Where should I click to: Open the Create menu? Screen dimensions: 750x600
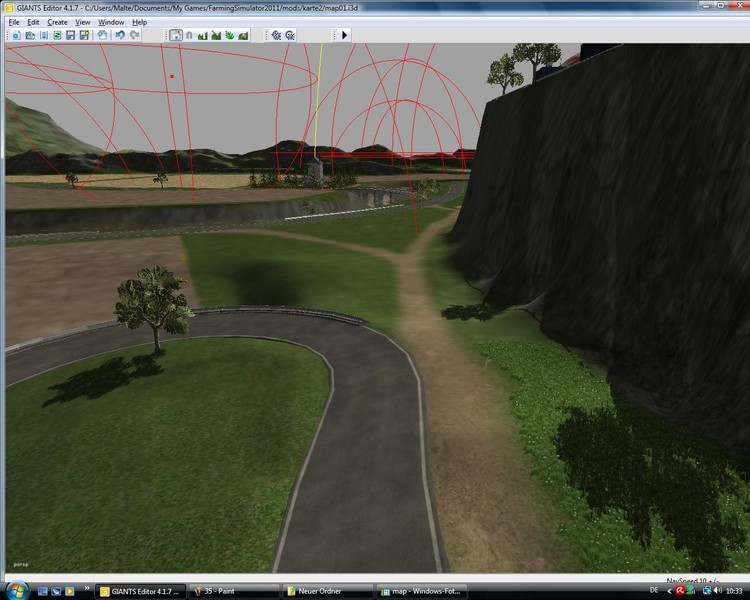coord(57,22)
